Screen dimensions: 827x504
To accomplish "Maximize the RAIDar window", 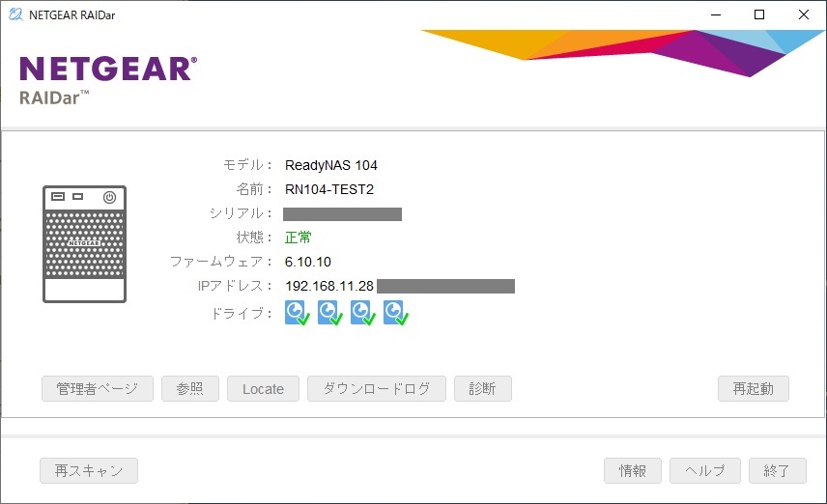I will point(759,14).
